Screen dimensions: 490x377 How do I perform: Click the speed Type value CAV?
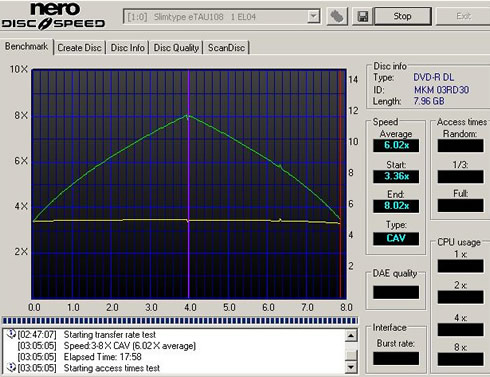[396, 238]
